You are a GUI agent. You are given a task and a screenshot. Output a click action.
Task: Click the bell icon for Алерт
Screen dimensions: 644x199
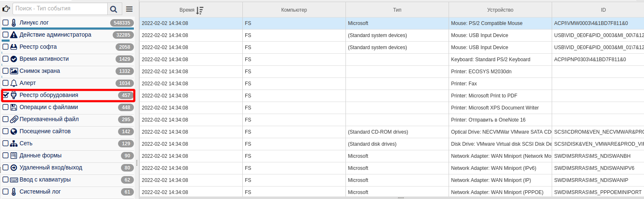point(14,83)
